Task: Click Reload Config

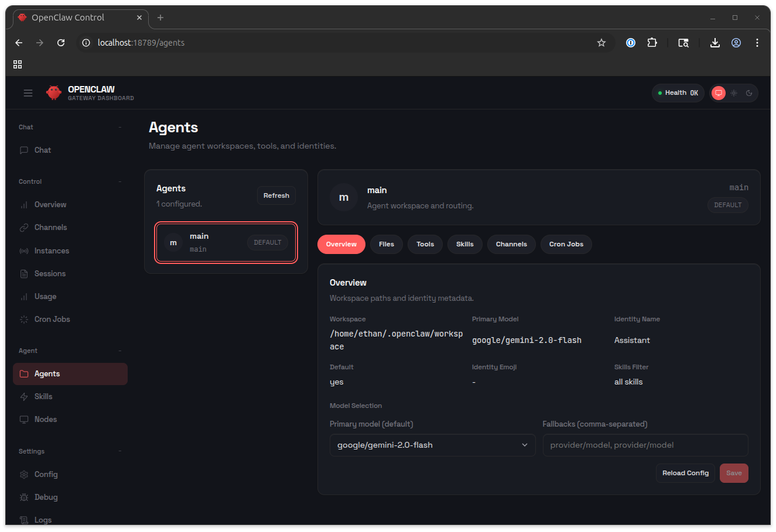Action: point(685,473)
